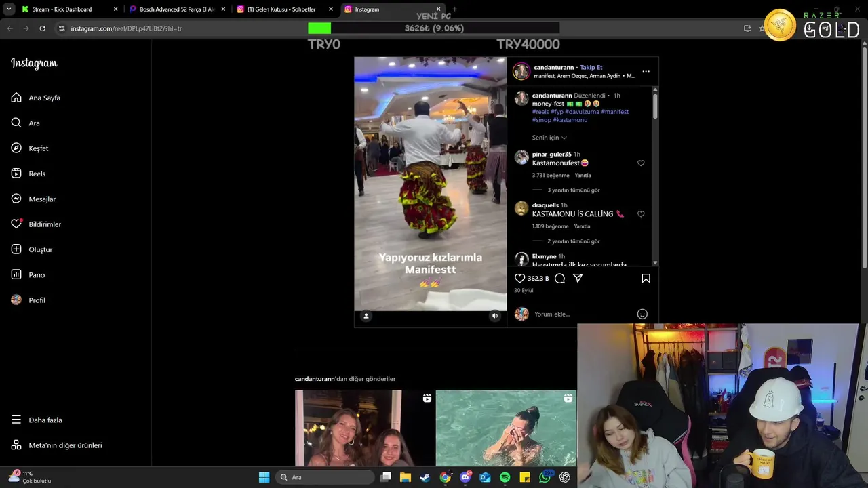Open lilxmyne username link

pyautogui.click(x=544, y=256)
